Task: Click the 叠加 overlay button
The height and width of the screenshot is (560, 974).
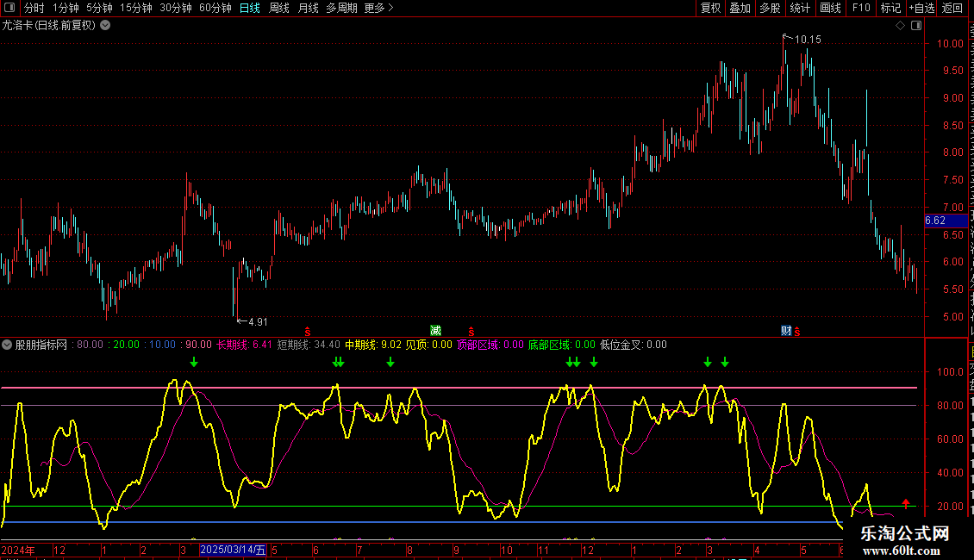Action: [x=740, y=8]
